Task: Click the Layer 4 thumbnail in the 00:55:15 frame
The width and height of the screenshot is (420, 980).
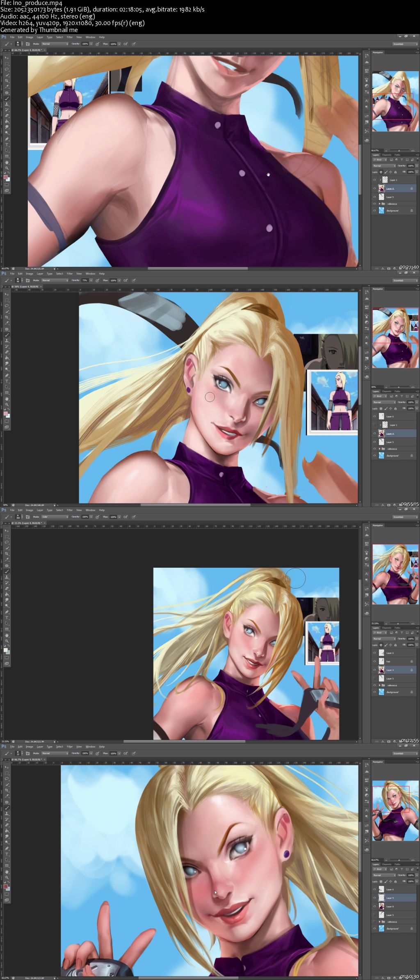Action: click(382, 434)
